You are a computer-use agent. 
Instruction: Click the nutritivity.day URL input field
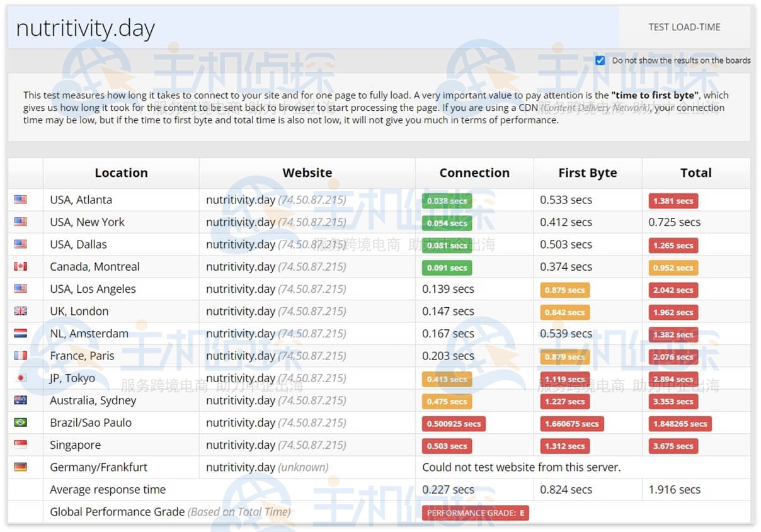(x=313, y=28)
